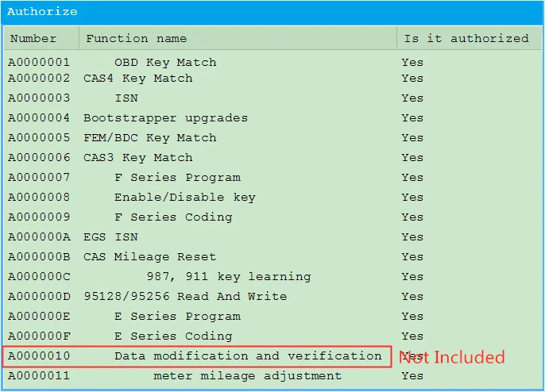Viewport: 545px width, 392px height.
Task: Click the Yes value for CAS Mileage Reset
Action: click(412, 256)
